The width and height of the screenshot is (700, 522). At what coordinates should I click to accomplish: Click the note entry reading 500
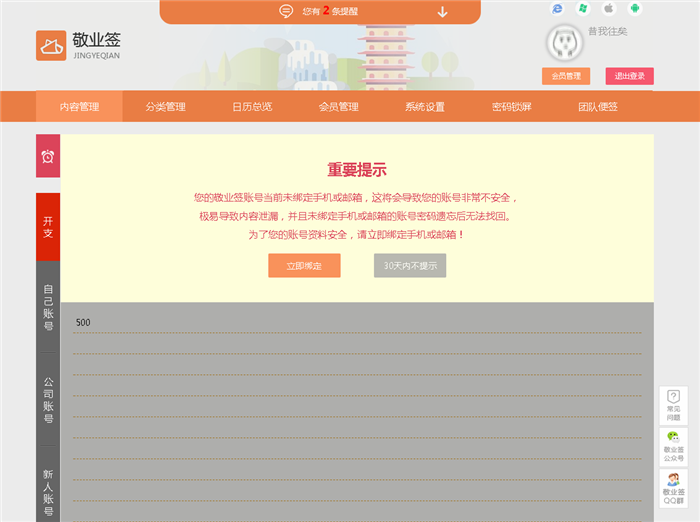tap(83, 322)
